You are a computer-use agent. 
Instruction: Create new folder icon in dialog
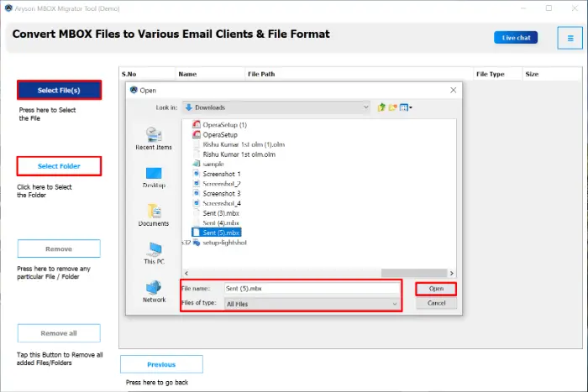[392, 107]
